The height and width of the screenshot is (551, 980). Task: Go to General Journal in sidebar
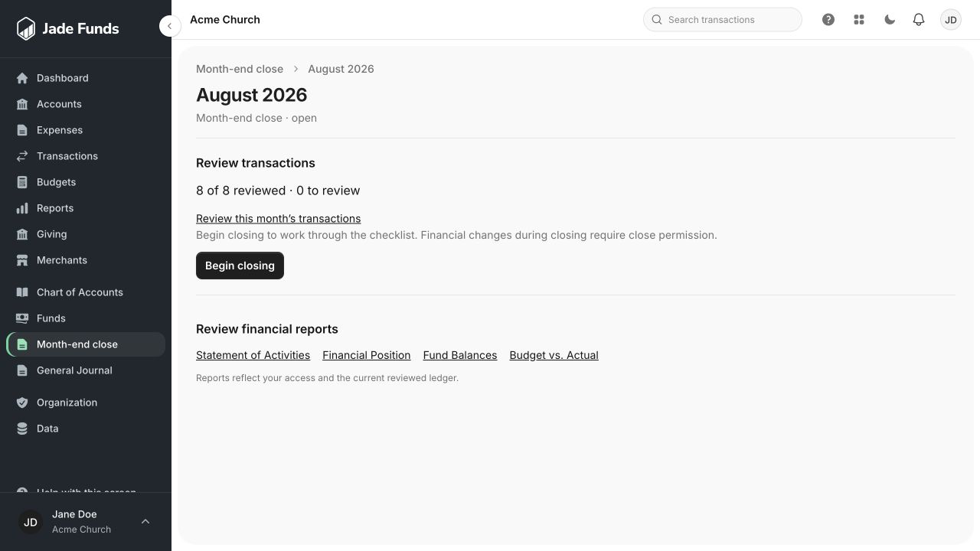coord(86,370)
